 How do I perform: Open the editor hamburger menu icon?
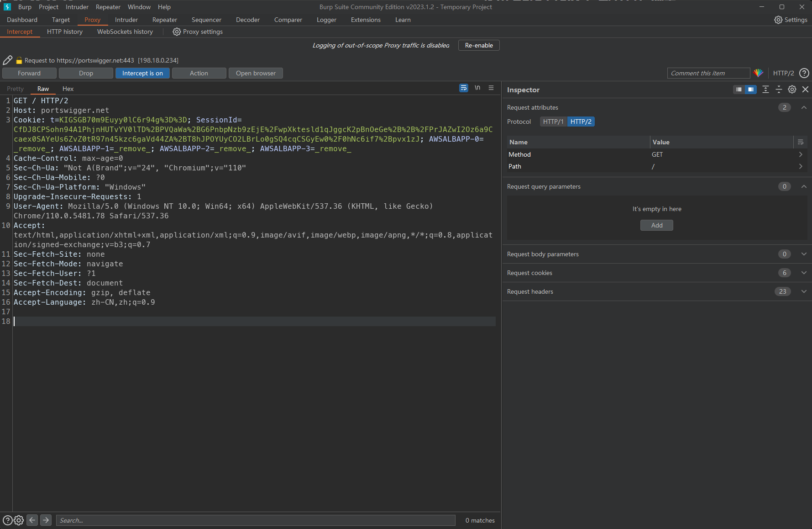[x=491, y=88]
